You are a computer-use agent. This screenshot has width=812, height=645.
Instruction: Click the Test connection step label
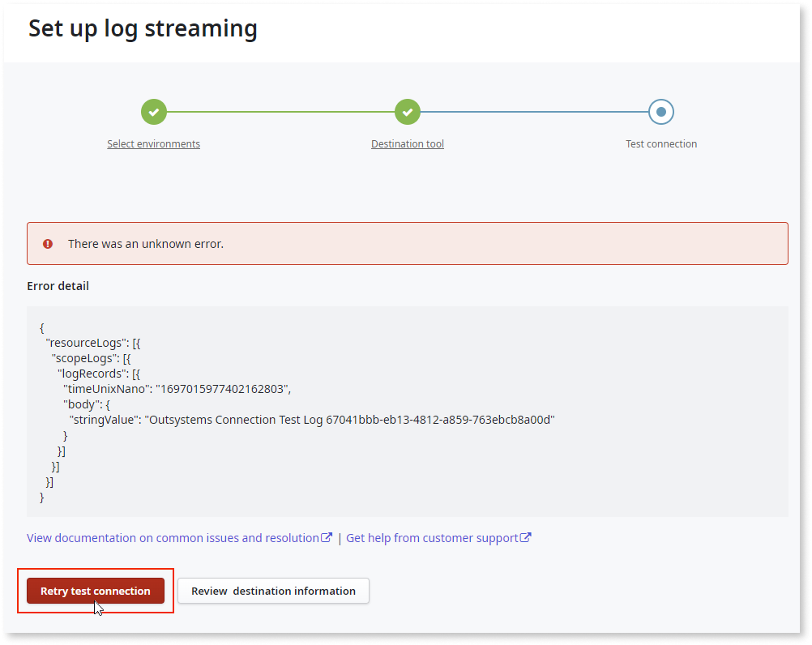[660, 143]
